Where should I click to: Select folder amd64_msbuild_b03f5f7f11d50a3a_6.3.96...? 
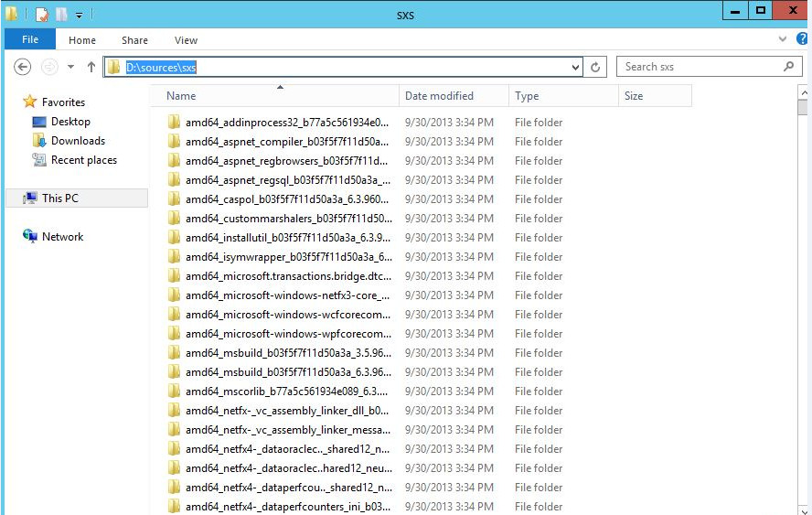(x=288, y=371)
